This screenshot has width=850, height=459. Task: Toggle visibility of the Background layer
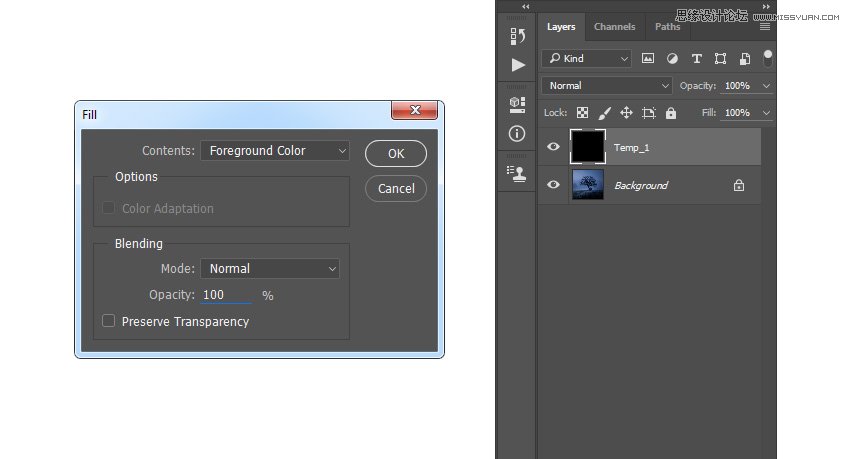(x=553, y=185)
